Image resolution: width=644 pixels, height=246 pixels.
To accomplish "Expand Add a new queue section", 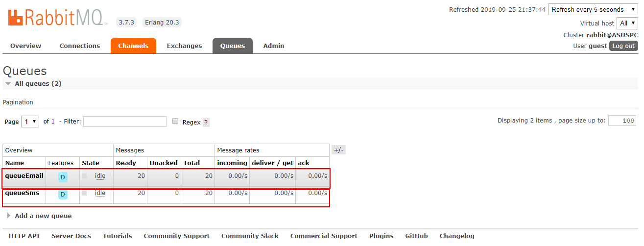I will point(39,216).
